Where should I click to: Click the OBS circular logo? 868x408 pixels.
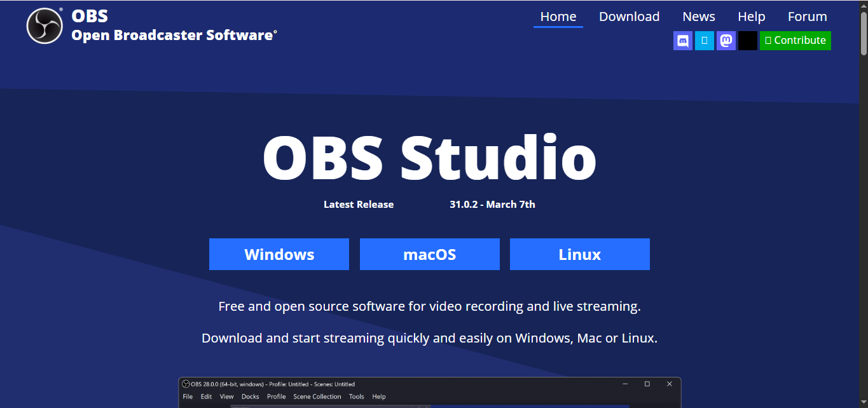45,26
